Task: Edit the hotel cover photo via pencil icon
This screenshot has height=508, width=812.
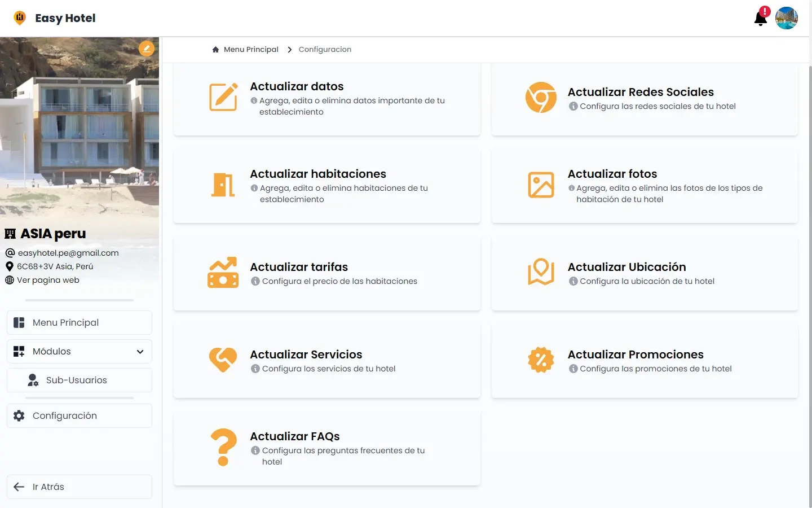Action: pyautogui.click(x=147, y=49)
